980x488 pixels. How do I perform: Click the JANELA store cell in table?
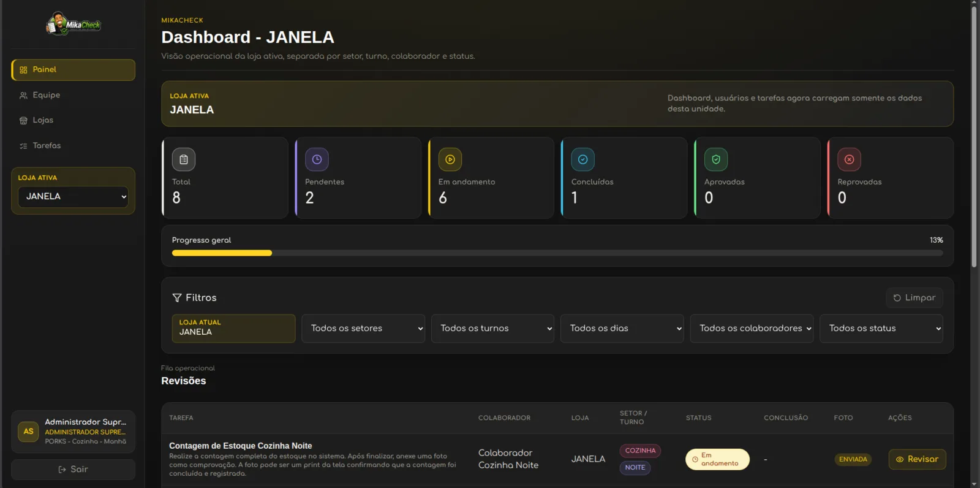tap(588, 459)
